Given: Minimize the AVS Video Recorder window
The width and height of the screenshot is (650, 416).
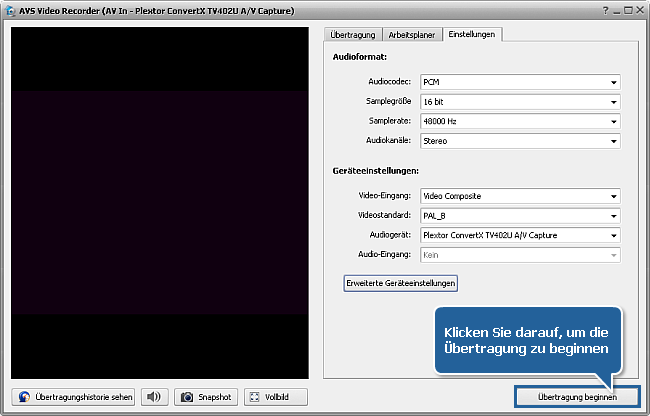Looking at the screenshot, I should 617,11.
